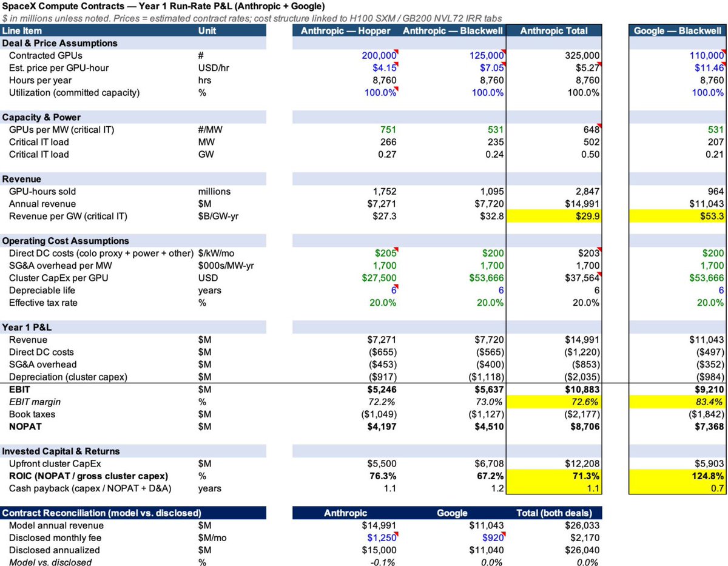Viewport: 728px width, 566px height.
Task: Select the 751 GPUs per MW cell
Action: 388,129
